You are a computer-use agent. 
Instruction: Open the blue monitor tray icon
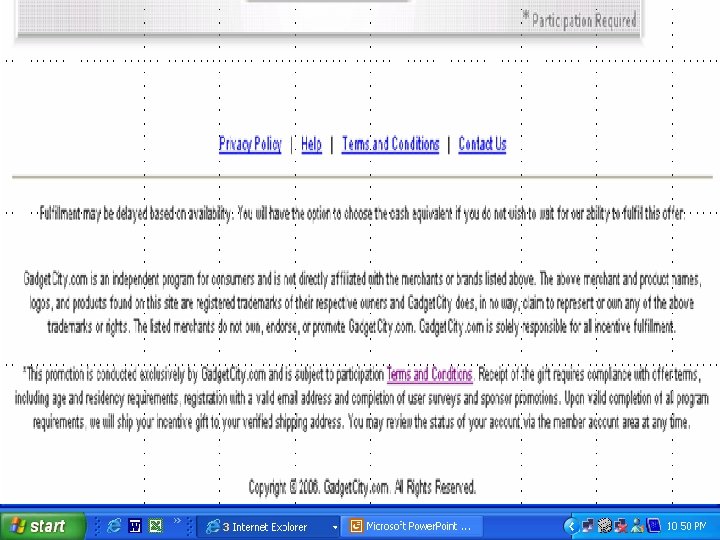click(x=654, y=526)
